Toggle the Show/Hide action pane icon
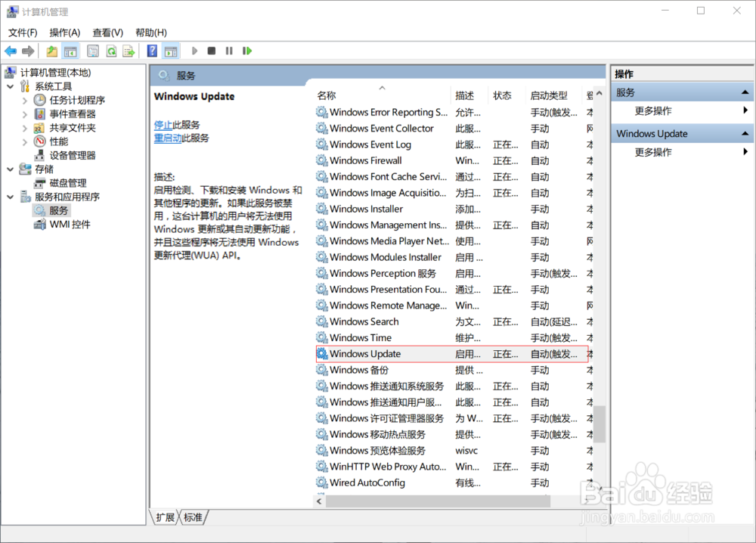This screenshot has width=756, height=543. click(x=171, y=51)
